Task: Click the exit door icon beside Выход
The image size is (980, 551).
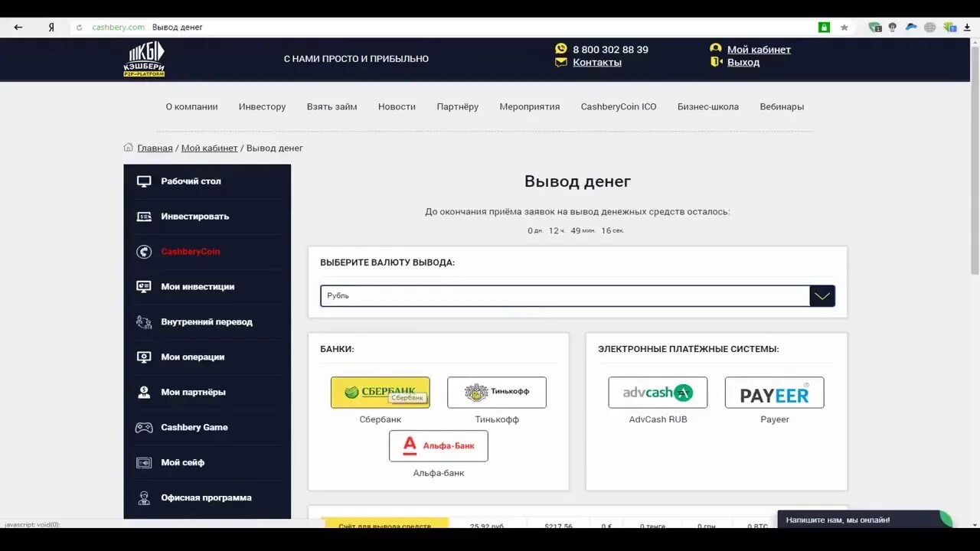Action: pos(716,61)
